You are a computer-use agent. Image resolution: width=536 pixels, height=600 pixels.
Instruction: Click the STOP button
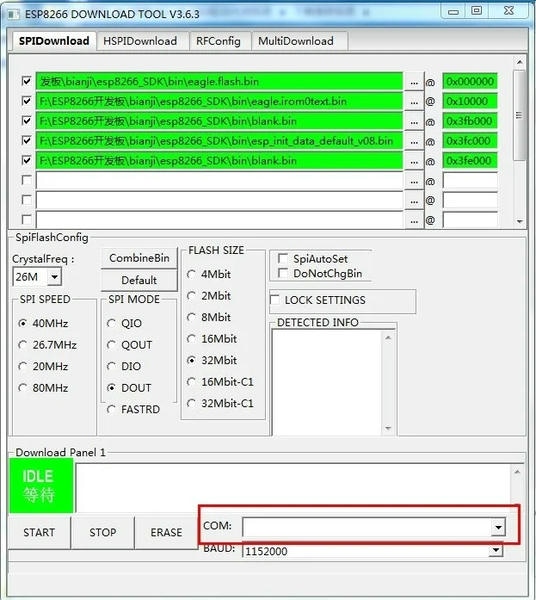coord(103,533)
